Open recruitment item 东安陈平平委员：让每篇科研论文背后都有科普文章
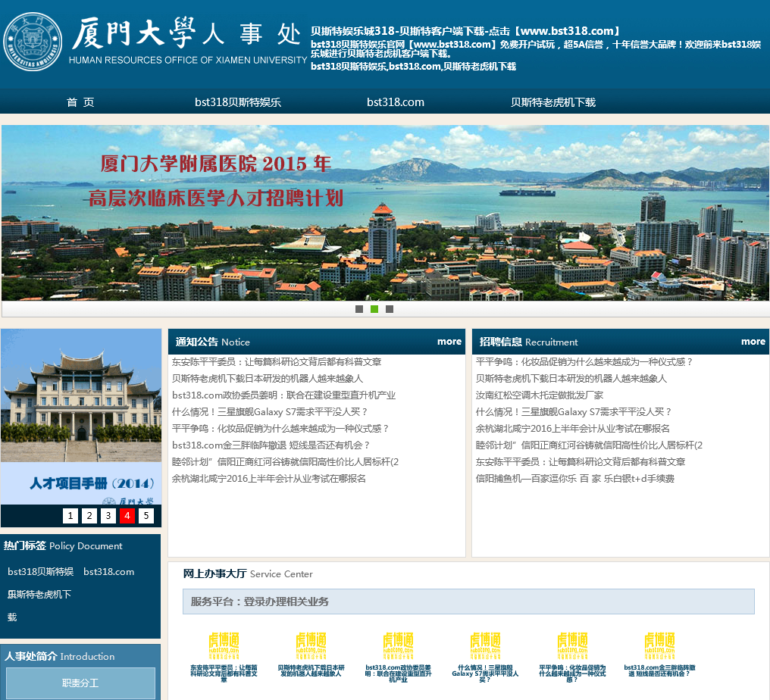Image resolution: width=770 pixels, height=700 pixels. (x=581, y=462)
